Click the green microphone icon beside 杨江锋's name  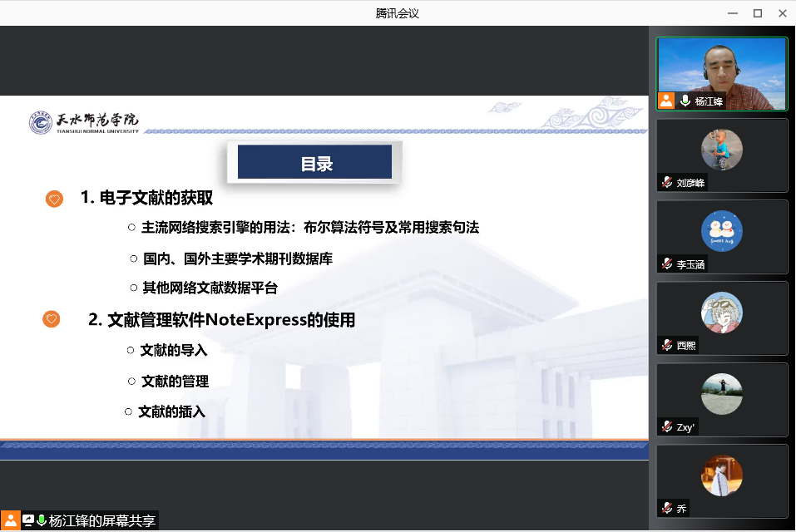(685, 101)
